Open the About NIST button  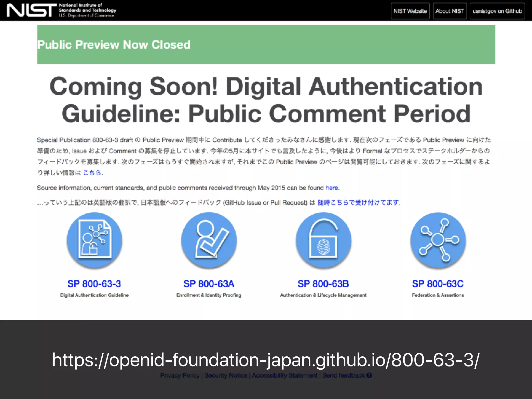(x=450, y=11)
